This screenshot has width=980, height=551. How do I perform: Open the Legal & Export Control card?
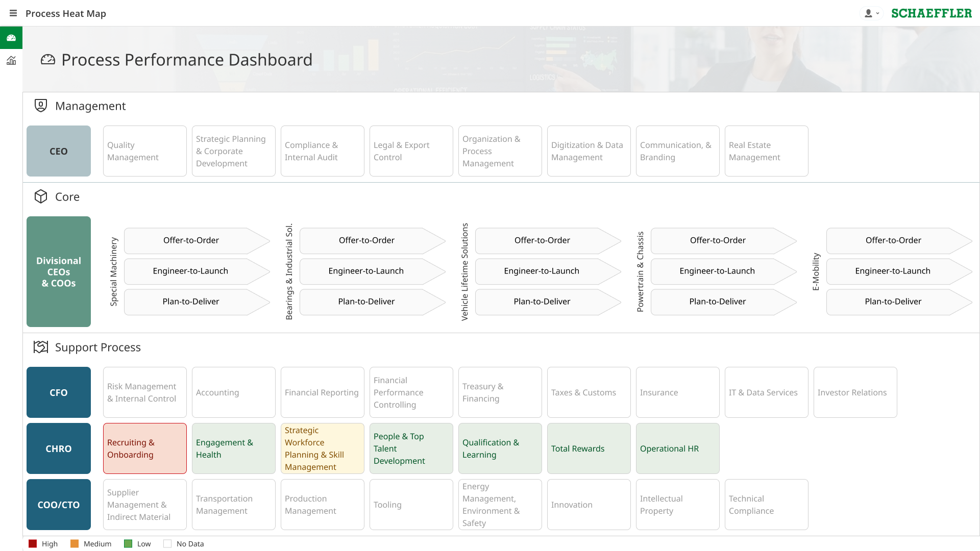pos(411,151)
